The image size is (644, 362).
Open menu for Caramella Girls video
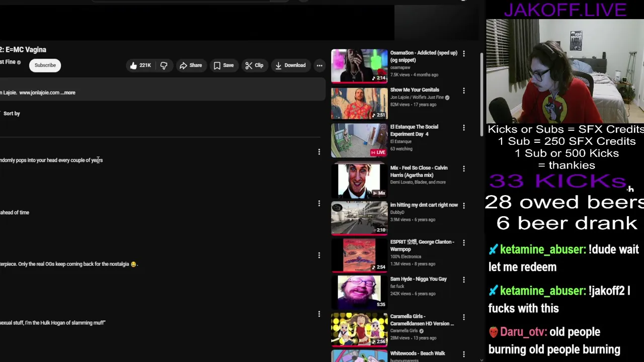[464, 317]
